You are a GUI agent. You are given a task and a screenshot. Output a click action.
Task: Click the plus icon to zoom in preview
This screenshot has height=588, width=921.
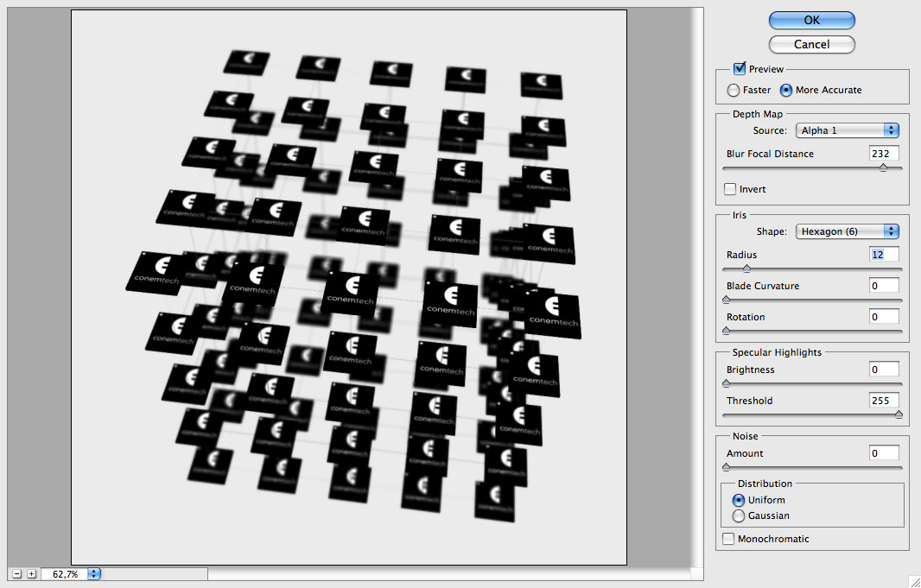[x=33, y=572]
